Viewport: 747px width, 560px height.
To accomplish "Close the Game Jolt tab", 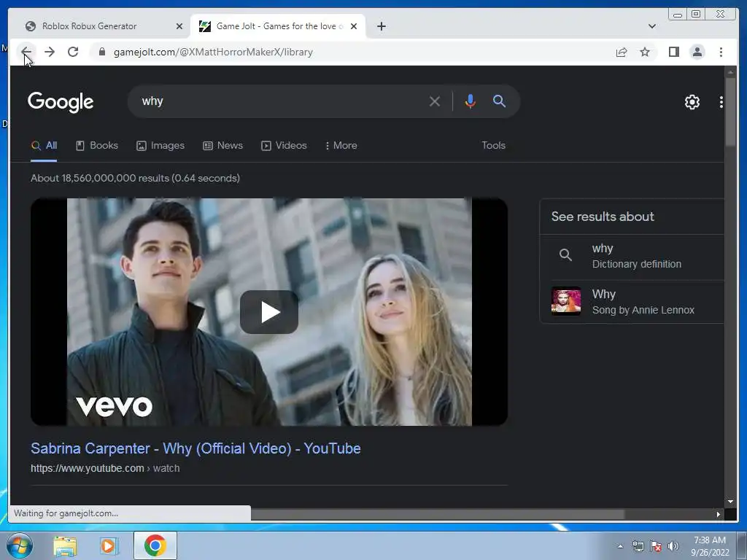I will (x=354, y=26).
